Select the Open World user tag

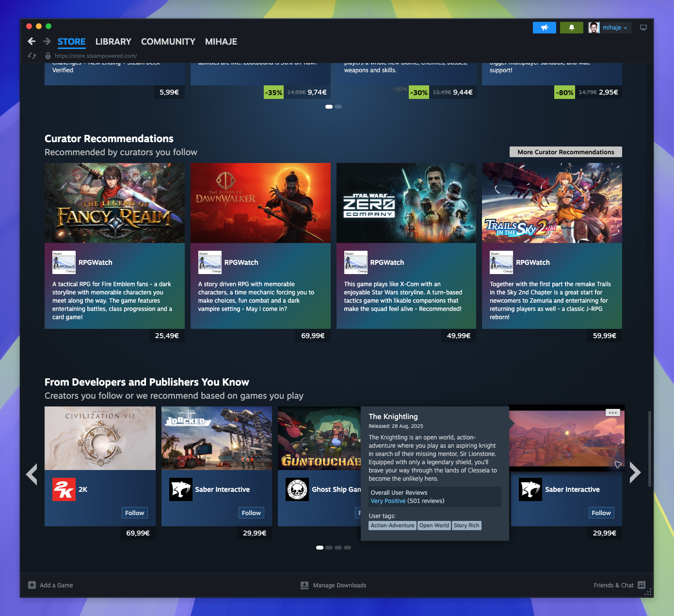tap(434, 525)
